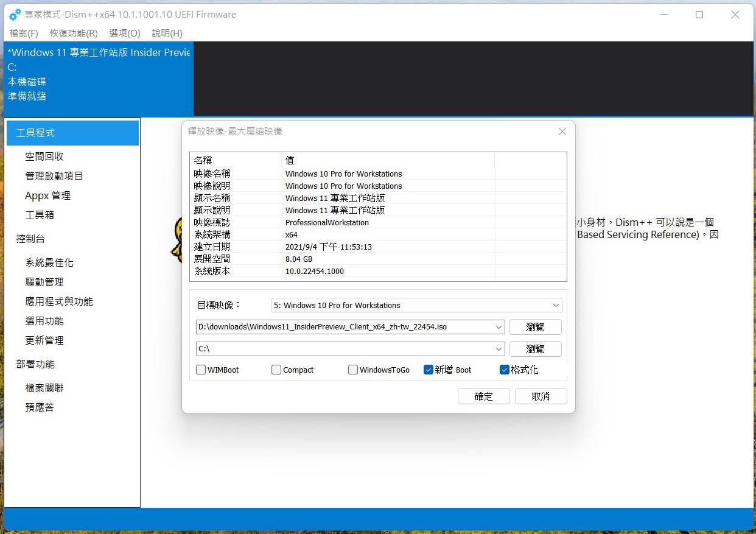This screenshot has height=534, width=756.
Task: Open 管理啟動項目 in the sidebar
Action: click(x=54, y=176)
